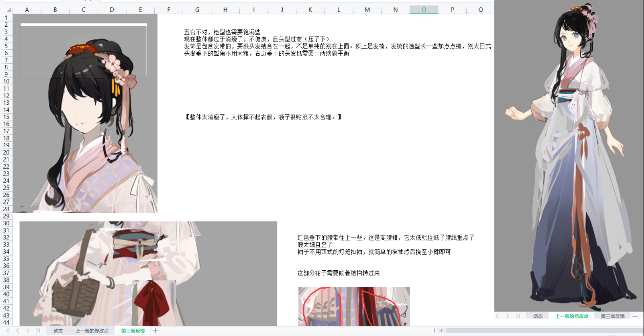Click the cell with bracketed text 【整体太消瘦了
The image size is (644, 336).
click(x=263, y=117)
